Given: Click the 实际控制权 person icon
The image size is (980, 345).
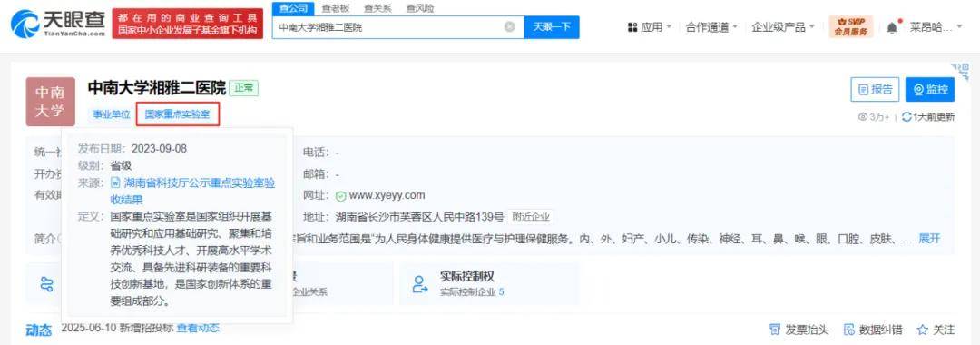Looking at the screenshot, I should [420, 284].
